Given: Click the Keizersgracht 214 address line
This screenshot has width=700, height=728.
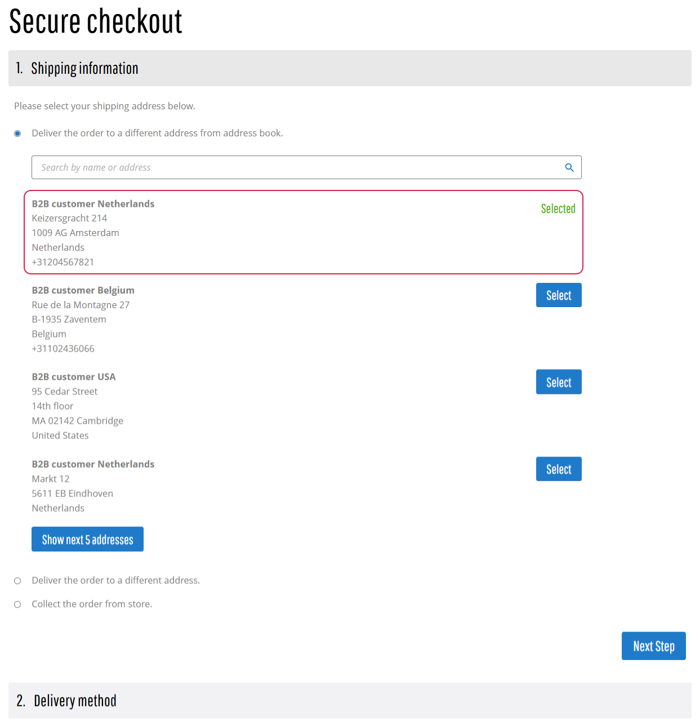Looking at the screenshot, I should pyautogui.click(x=69, y=218).
